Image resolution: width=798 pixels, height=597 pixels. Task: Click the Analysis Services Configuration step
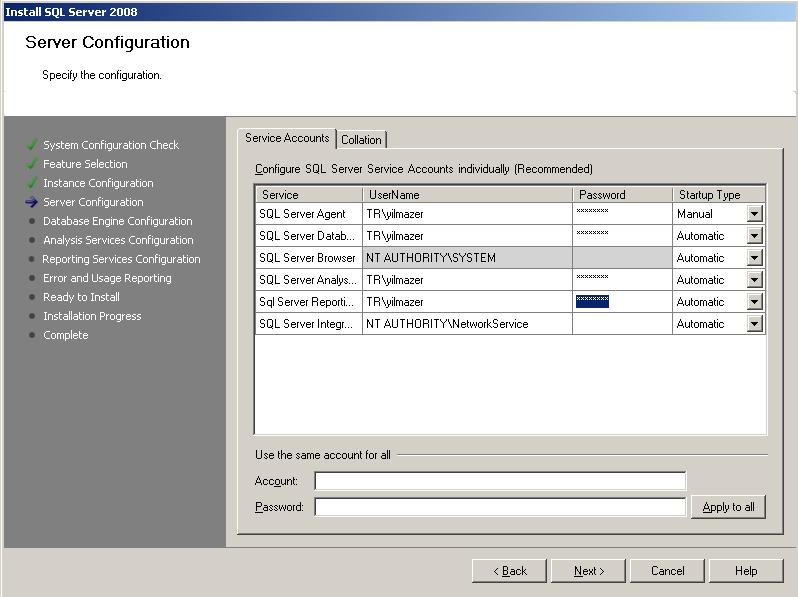tap(118, 240)
